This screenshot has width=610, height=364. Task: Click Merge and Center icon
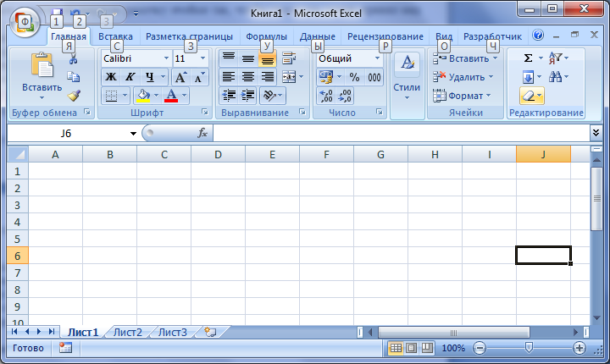tap(289, 77)
